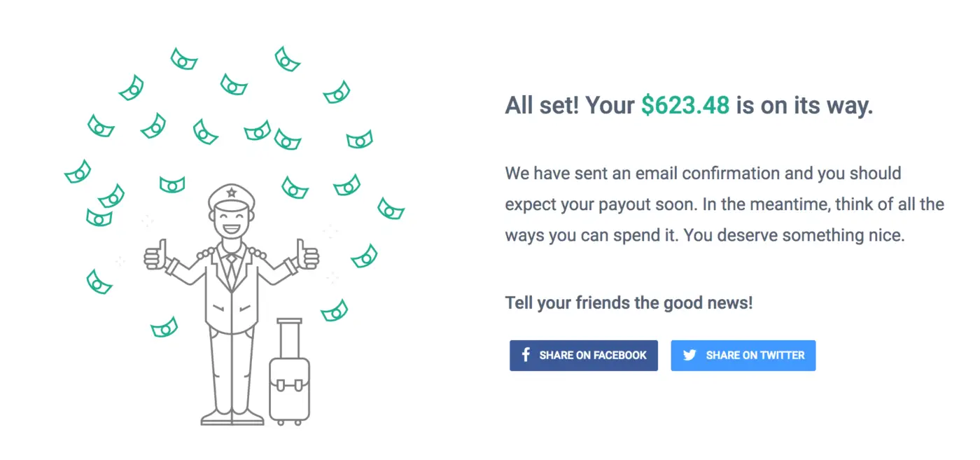Click the star on the pilot's cap

(x=232, y=193)
